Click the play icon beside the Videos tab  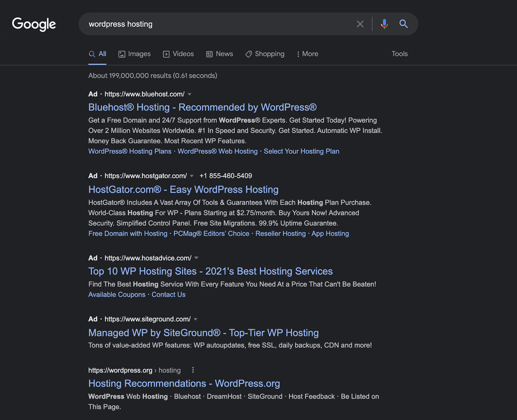click(x=166, y=54)
